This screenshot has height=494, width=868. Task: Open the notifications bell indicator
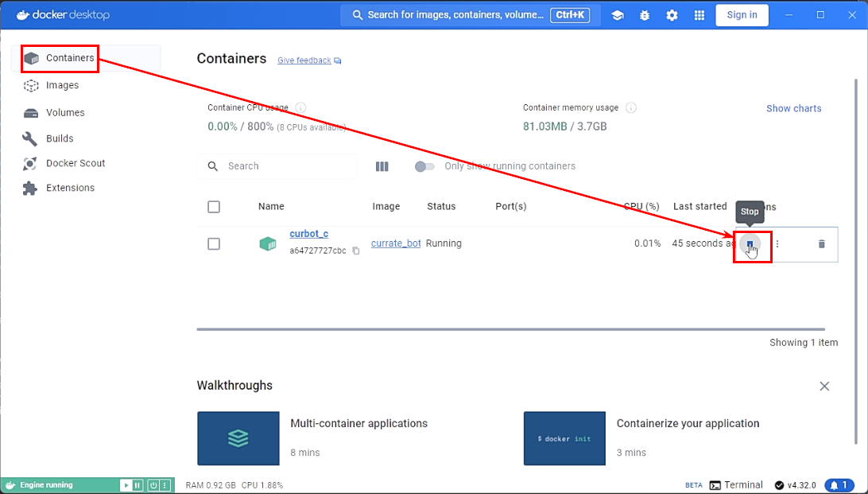(839, 485)
